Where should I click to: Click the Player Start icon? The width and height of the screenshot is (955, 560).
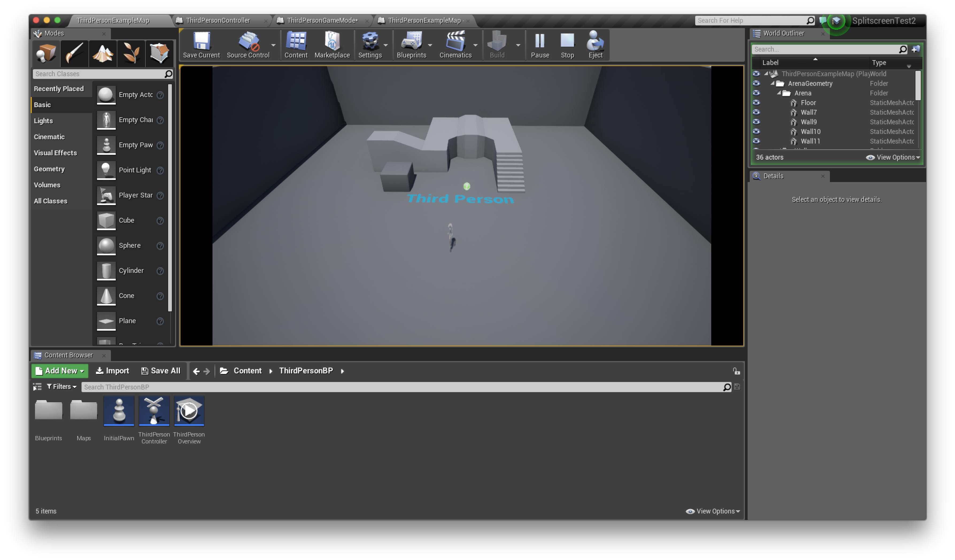(x=106, y=195)
